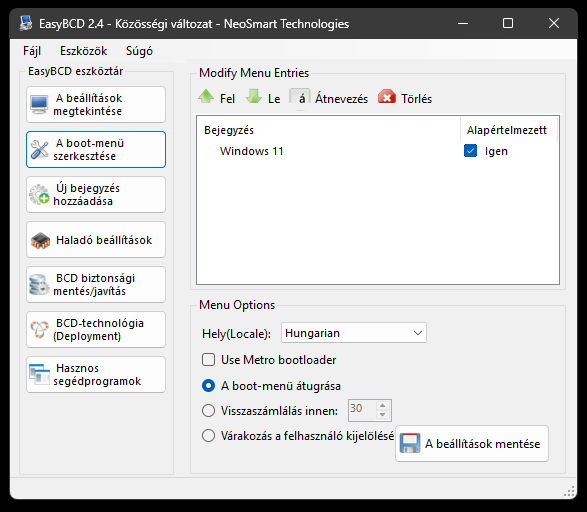Increase countdown value with up spinner arrow

click(382, 405)
